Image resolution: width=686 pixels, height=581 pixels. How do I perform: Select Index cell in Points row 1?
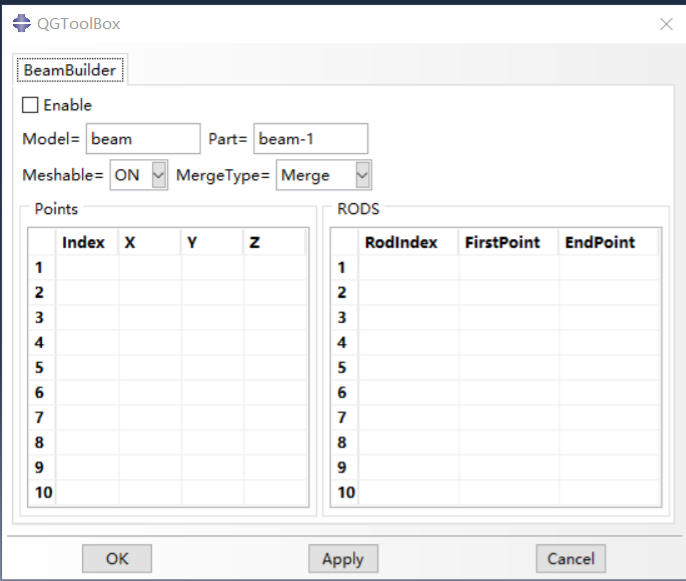(x=87, y=268)
